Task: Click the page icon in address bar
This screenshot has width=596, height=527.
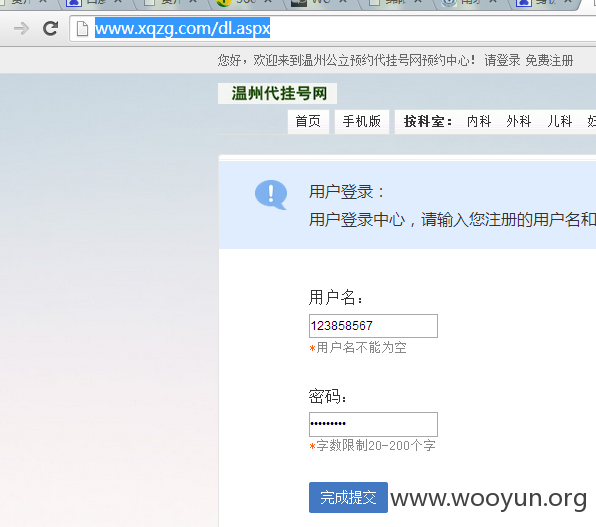Action: [82, 29]
